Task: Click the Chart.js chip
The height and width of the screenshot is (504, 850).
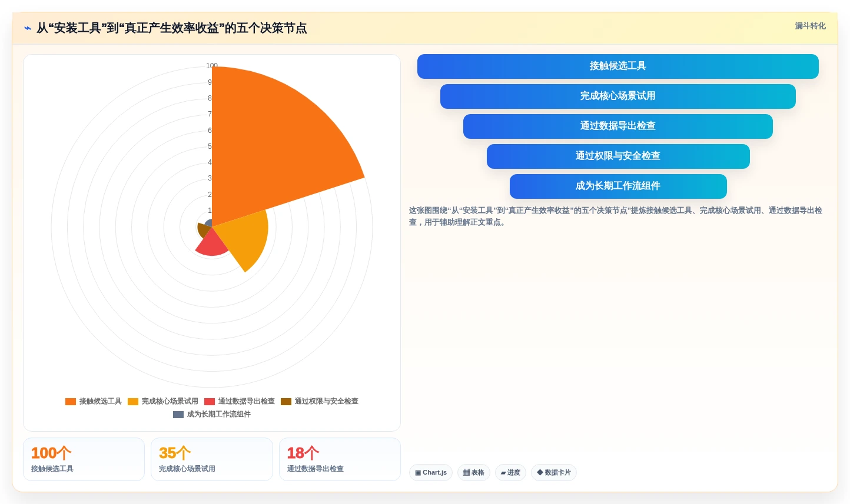Action: pyautogui.click(x=431, y=473)
